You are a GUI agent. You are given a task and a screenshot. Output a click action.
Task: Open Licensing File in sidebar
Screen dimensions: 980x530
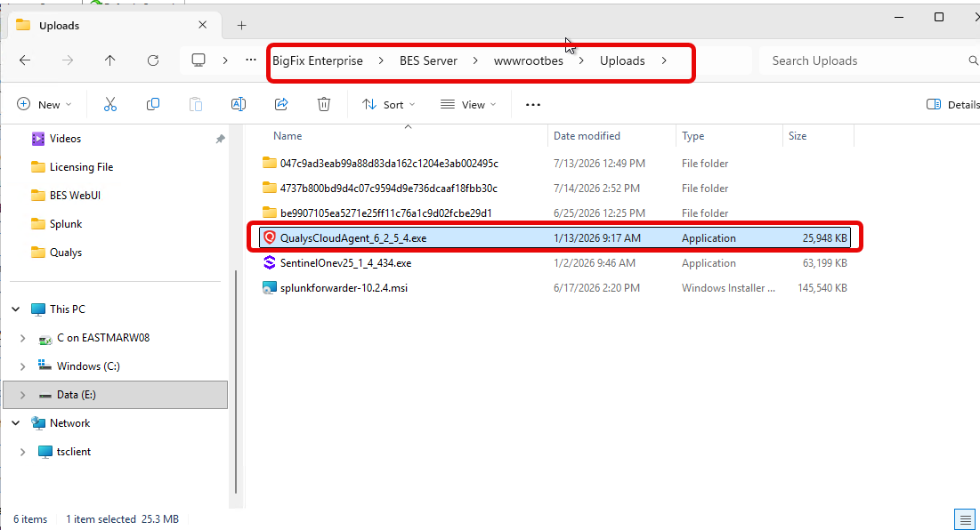coord(81,167)
